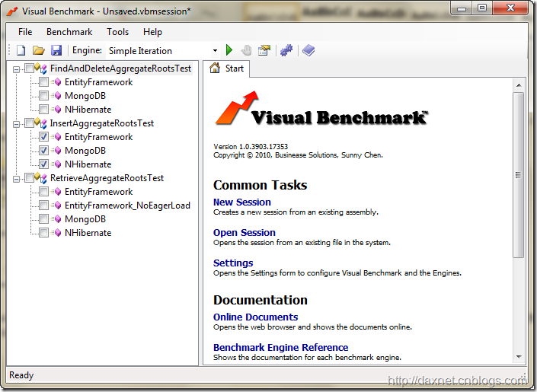Check the RetrieveAggregateRootsTest checkbox
Screen dimensions: 537x392
coord(29,177)
